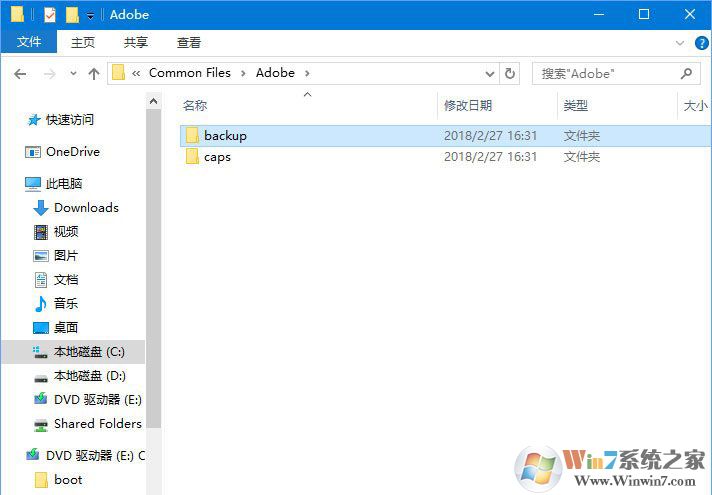Viewport: 712px width, 495px height.
Task: Go forward with the right arrow
Action: 49,74
